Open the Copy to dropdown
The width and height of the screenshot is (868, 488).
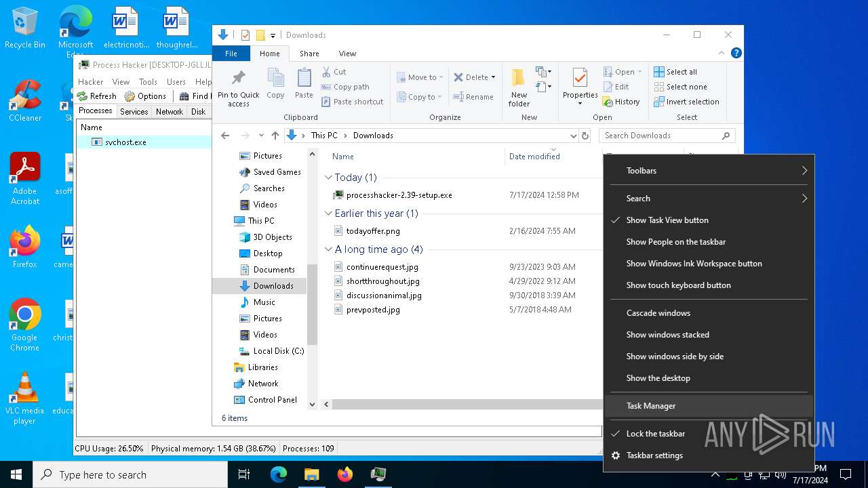click(419, 97)
